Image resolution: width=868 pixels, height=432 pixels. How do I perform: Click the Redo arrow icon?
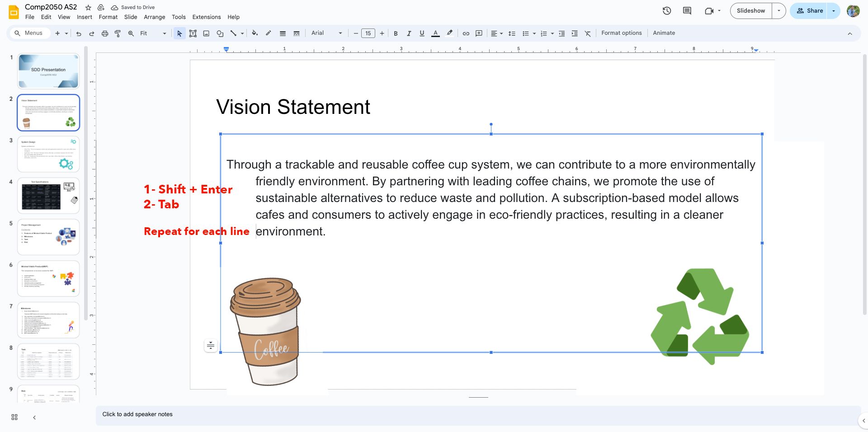tap(92, 33)
